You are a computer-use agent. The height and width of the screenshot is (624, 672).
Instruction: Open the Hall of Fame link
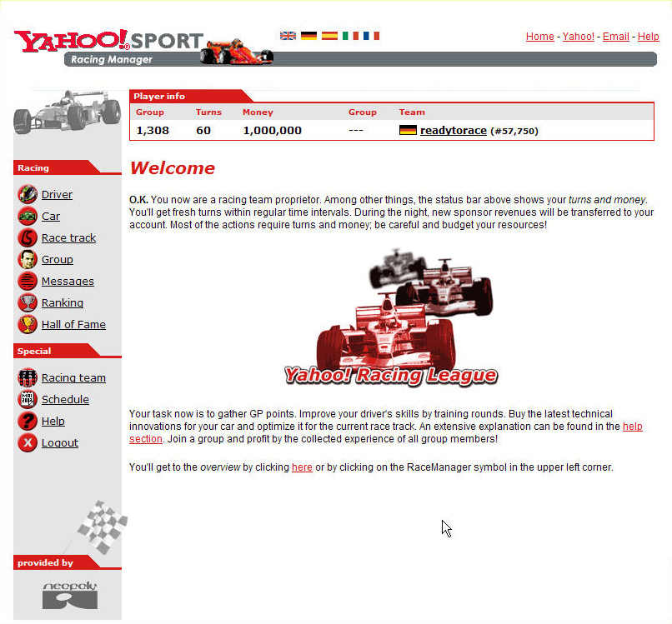point(73,325)
